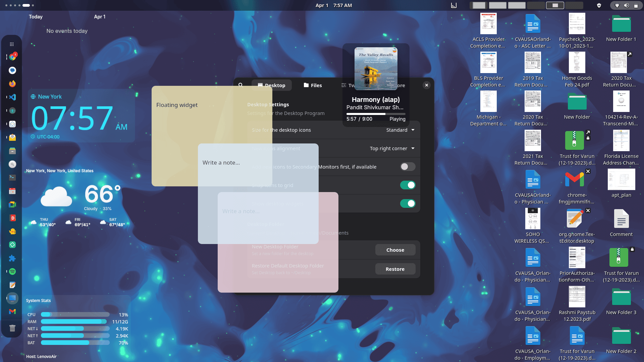Select the New Folder 3 desktop folder
The height and width of the screenshot is (362, 644).
(621, 301)
